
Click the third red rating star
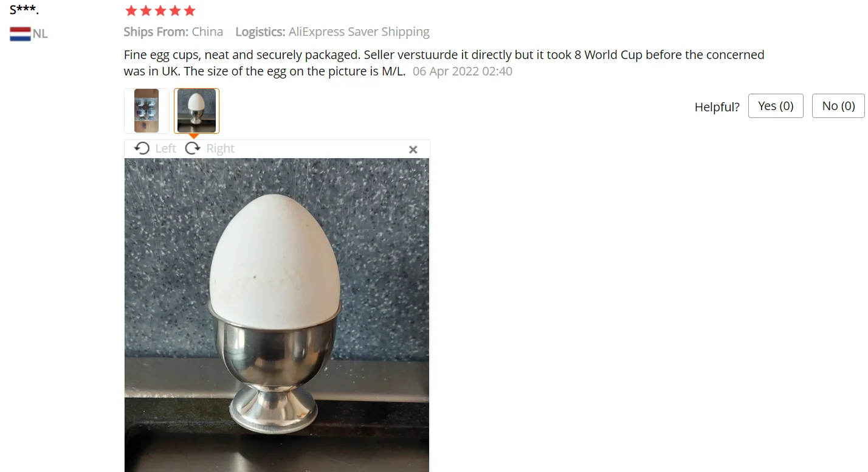[x=160, y=10]
